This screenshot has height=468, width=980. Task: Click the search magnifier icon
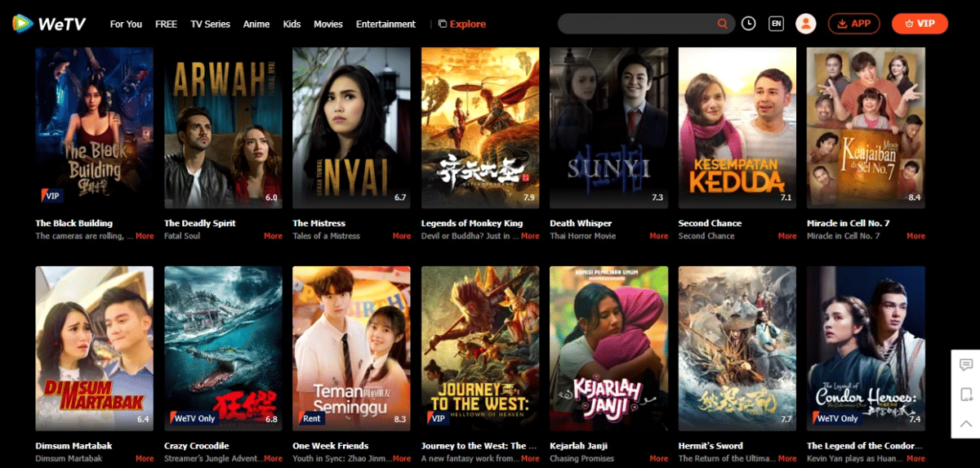722,24
